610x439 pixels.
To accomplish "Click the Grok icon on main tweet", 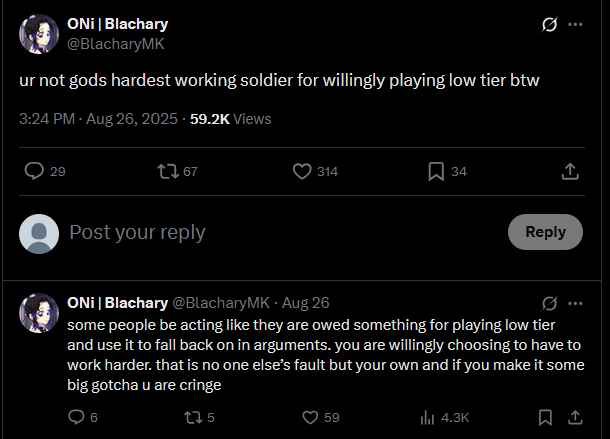I will point(548,24).
